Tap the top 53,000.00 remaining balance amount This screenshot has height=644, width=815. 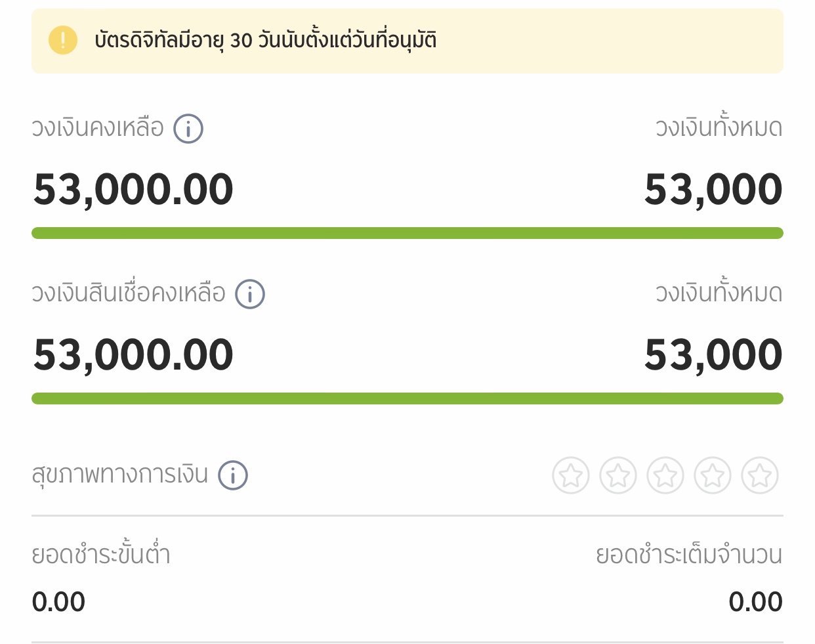[133, 190]
